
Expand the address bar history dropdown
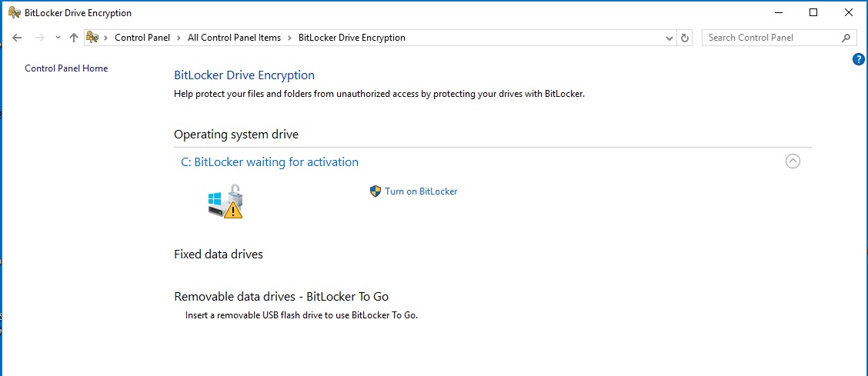[669, 38]
